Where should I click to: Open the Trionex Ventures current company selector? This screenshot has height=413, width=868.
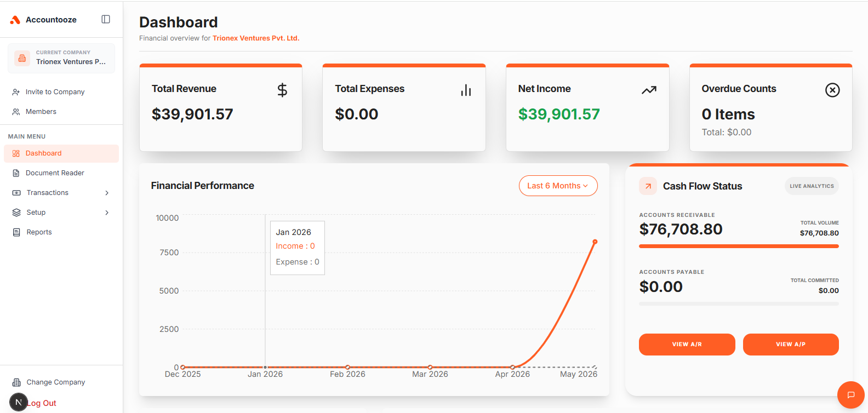click(61, 58)
